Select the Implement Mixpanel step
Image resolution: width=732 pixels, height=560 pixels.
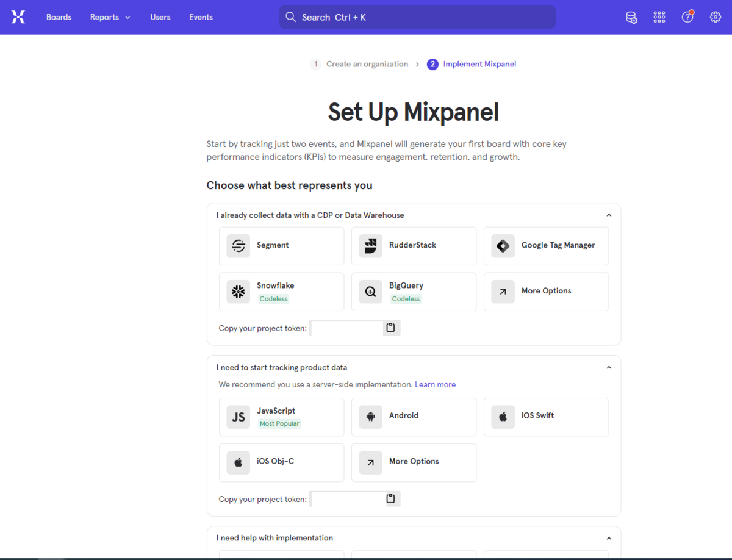point(472,64)
